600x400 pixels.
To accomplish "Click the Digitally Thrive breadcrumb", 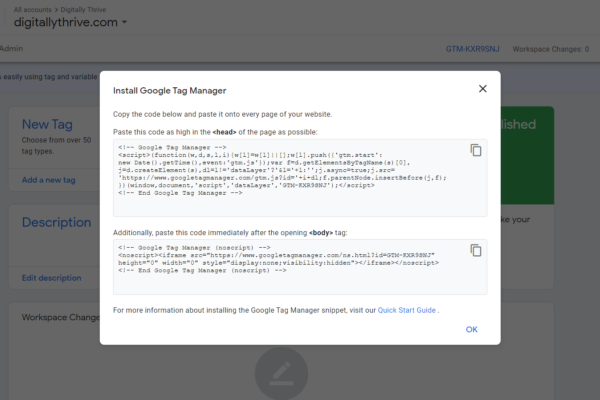I will point(83,10).
